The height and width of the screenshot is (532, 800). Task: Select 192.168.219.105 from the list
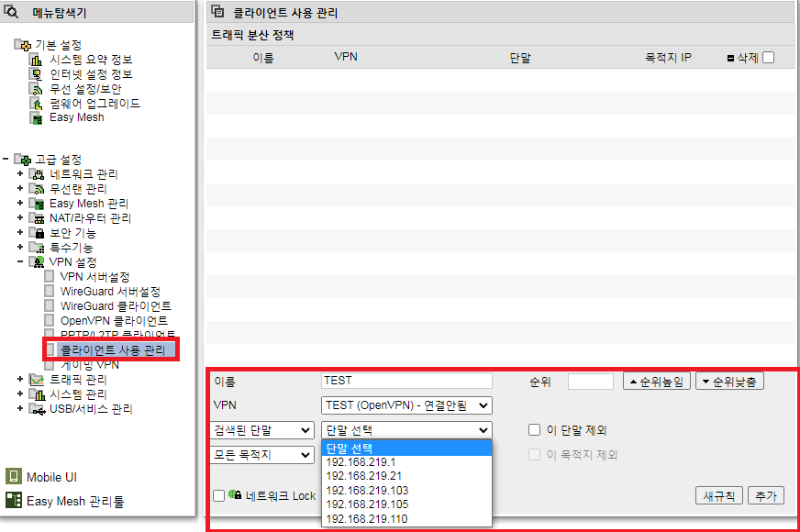pos(406,504)
